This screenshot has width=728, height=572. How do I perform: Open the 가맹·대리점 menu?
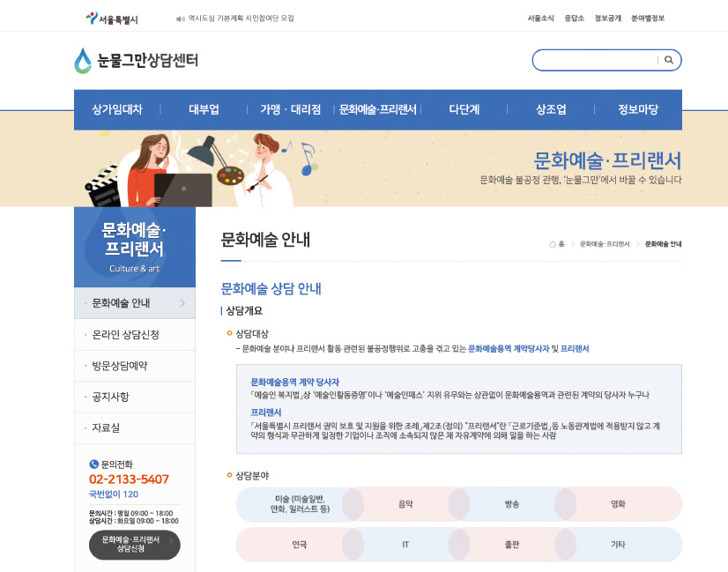point(291,109)
